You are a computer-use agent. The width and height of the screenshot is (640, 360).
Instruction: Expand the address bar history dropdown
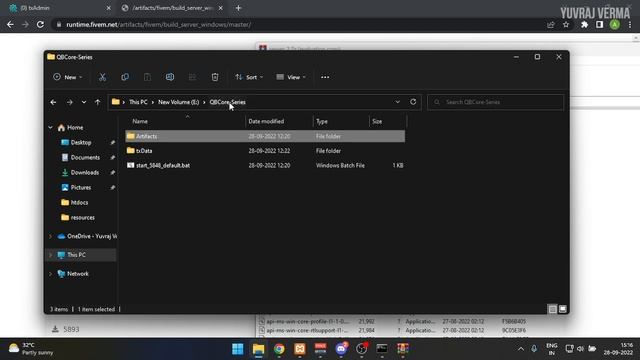point(398,102)
